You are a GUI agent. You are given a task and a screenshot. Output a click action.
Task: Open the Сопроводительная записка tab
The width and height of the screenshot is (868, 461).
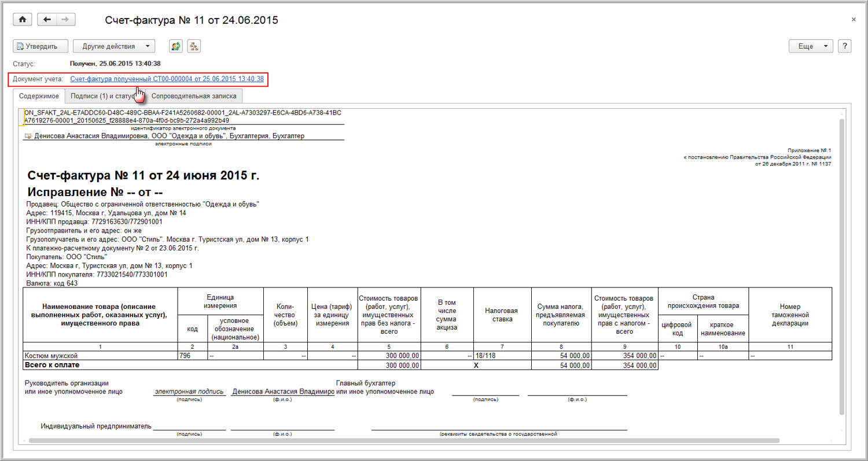pyautogui.click(x=194, y=96)
